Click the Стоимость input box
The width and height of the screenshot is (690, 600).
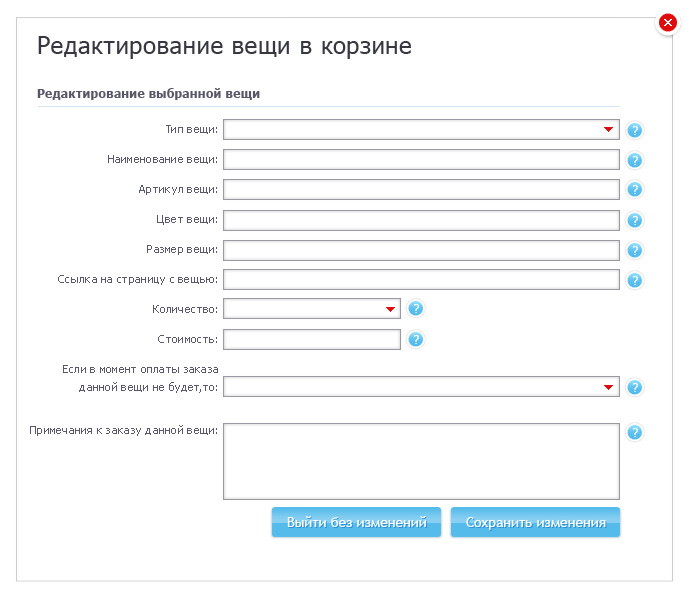pos(311,340)
